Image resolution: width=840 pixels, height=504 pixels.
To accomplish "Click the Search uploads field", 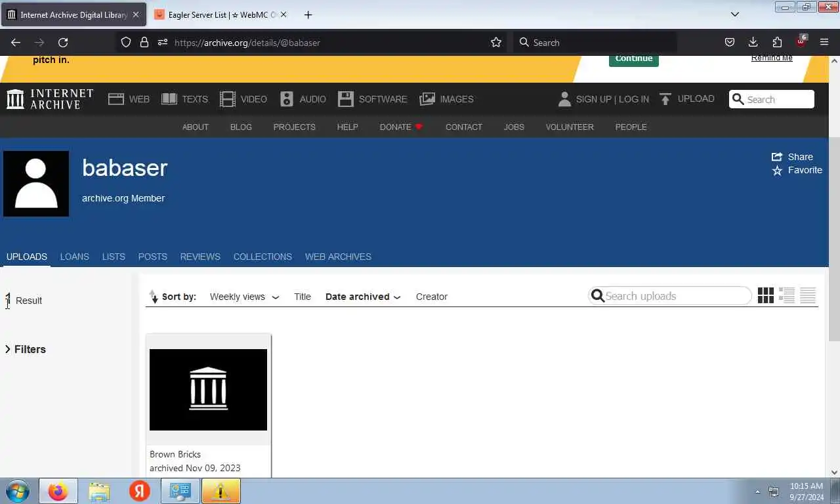I will point(670,296).
